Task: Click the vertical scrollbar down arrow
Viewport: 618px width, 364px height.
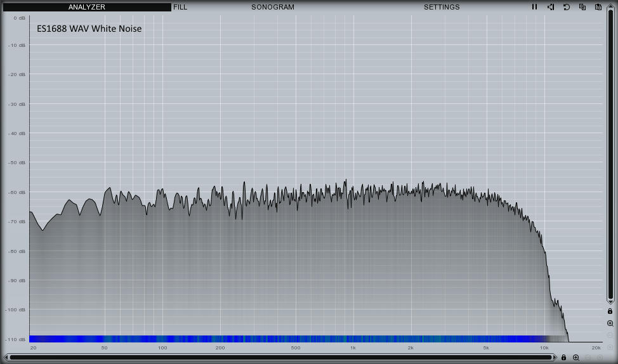Action: tap(610, 302)
